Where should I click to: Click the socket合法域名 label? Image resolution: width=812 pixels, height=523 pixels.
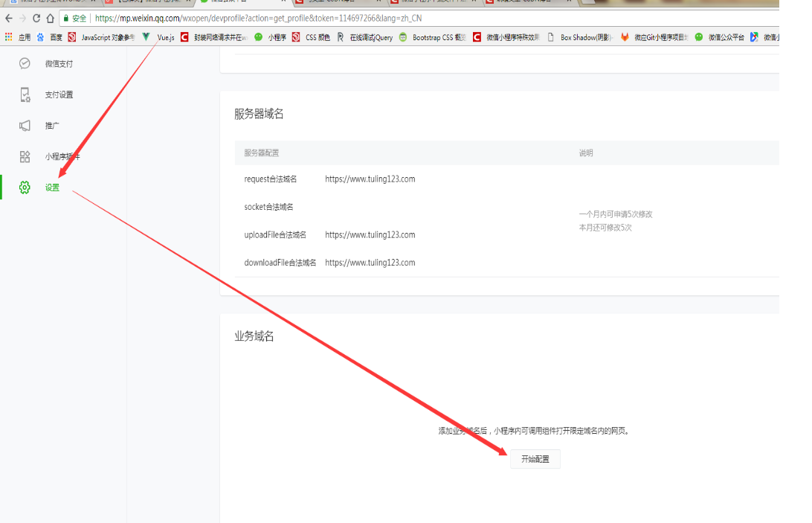point(268,207)
